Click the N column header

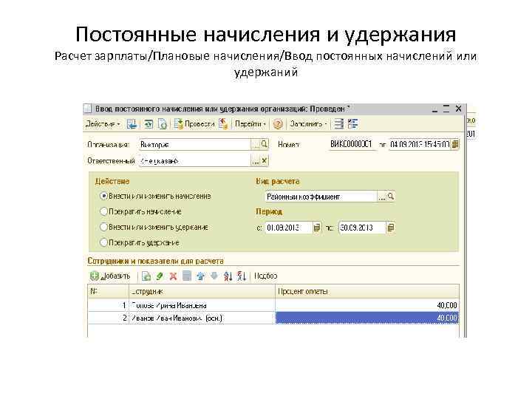[108, 291]
